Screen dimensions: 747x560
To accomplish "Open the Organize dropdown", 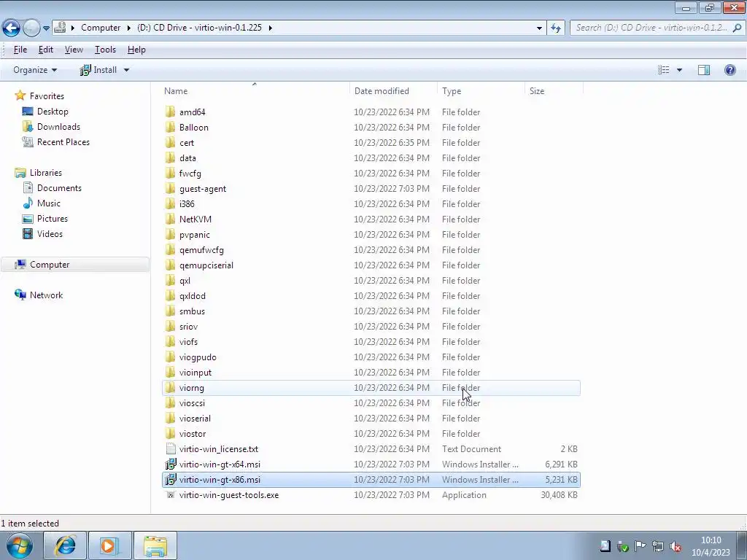I will pyautogui.click(x=35, y=70).
